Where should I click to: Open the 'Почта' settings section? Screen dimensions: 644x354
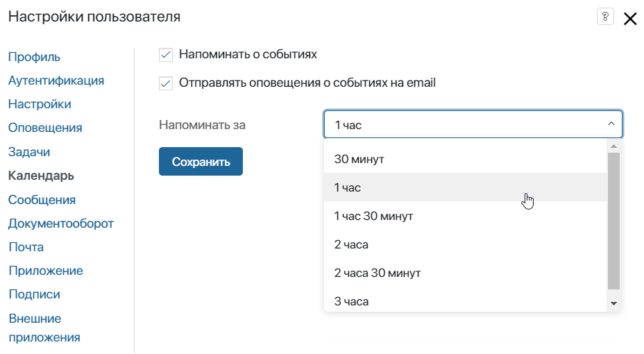tap(26, 247)
